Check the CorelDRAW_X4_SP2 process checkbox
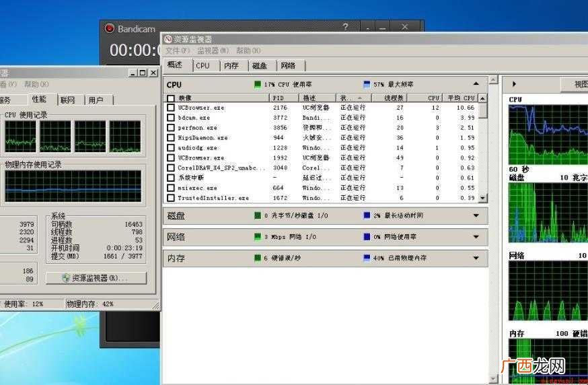This screenshot has width=588, height=385. coord(171,168)
